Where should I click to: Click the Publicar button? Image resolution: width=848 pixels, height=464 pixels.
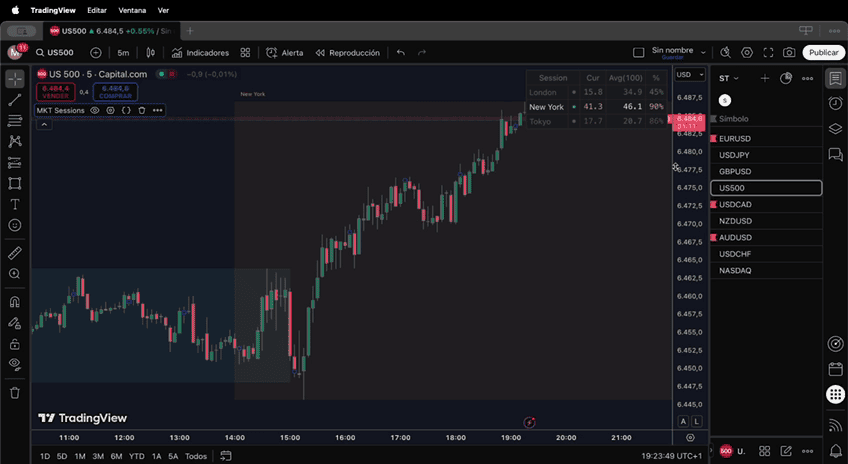coord(823,53)
